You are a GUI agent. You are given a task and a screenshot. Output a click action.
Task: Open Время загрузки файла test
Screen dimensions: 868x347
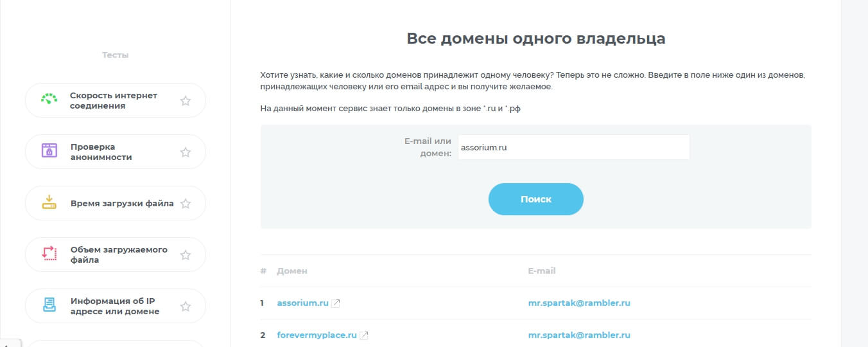pyautogui.click(x=116, y=203)
